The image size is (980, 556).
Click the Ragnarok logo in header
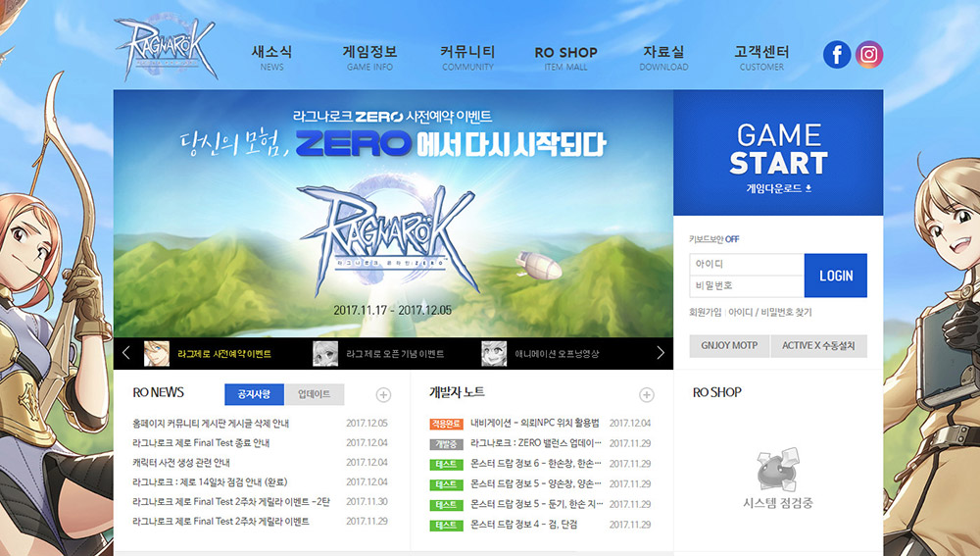tap(167, 49)
